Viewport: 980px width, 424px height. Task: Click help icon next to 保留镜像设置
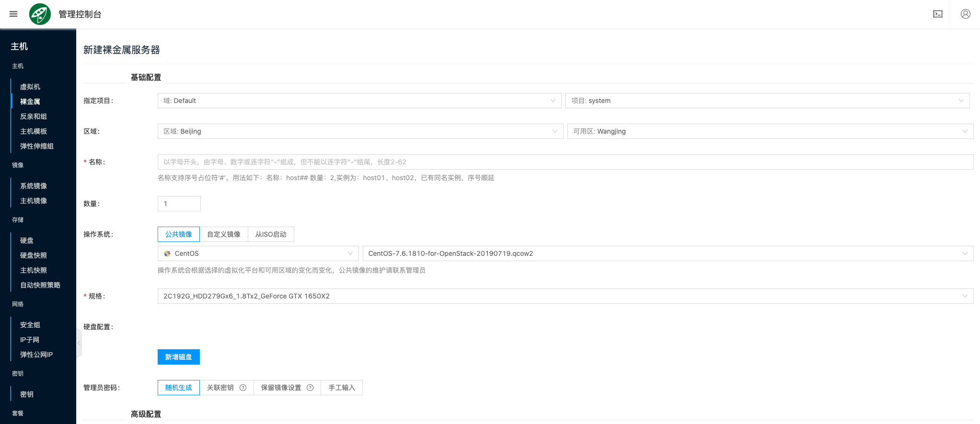coord(310,388)
